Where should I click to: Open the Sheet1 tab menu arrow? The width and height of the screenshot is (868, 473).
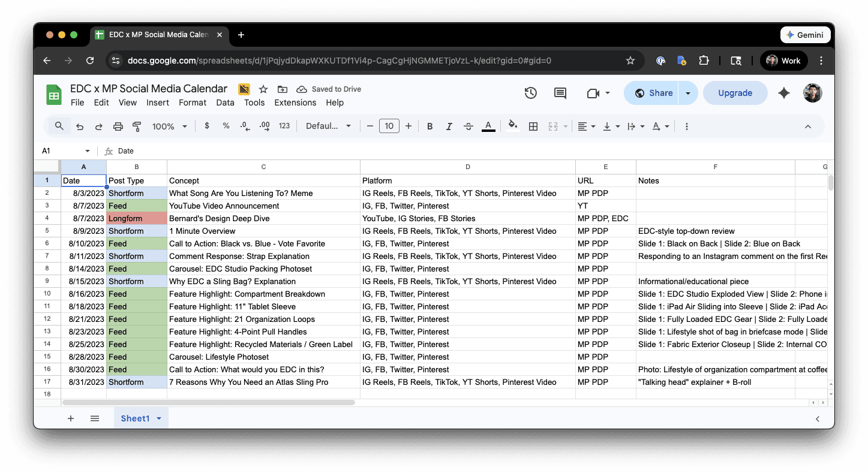coord(159,418)
